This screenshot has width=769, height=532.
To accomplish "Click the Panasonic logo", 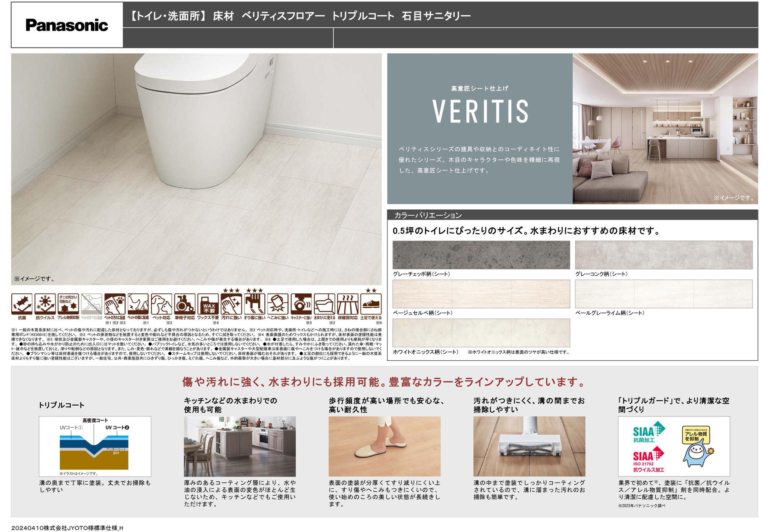I will (x=67, y=25).
